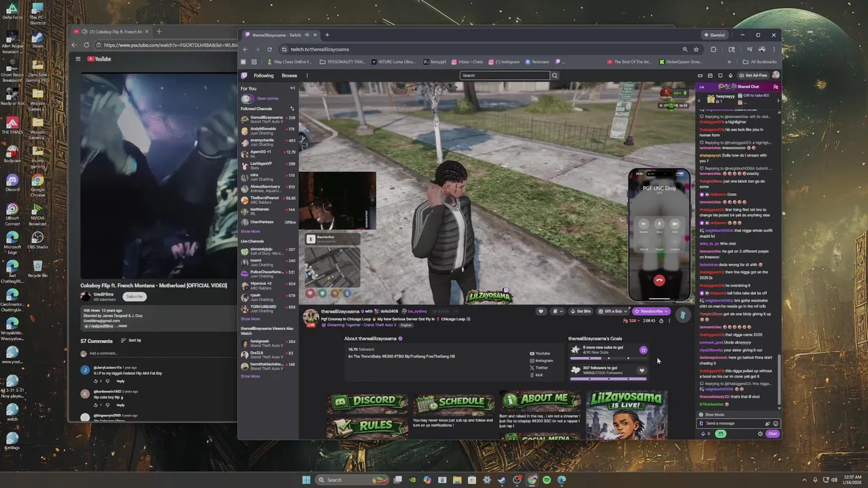Open the Twitch top nav three-dot menu
This screenshot has height=488, width=868.
307,75
